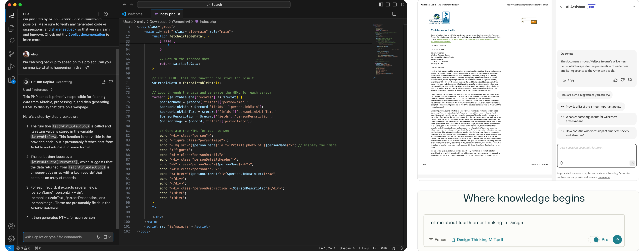Screen dimensions: 644x251
Task: Start a new chat with plus icon
Action: click(98, 14)
